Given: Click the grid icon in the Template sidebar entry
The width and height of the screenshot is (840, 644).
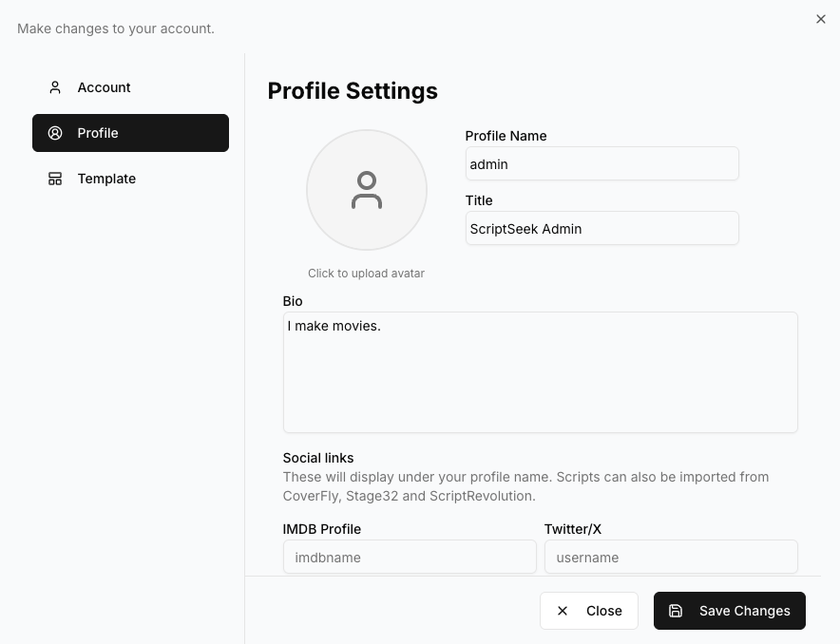Looking at the screenshot, I should (x=54, y=179).
